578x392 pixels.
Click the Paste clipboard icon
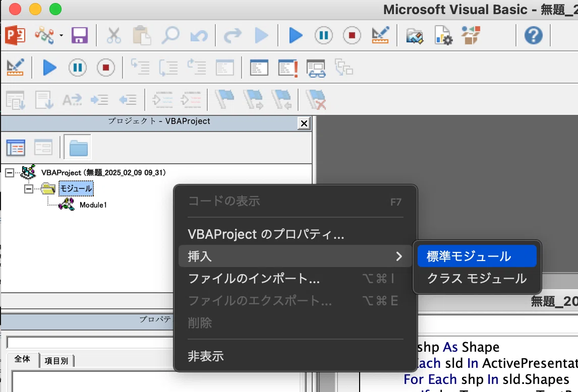(142, 35)
